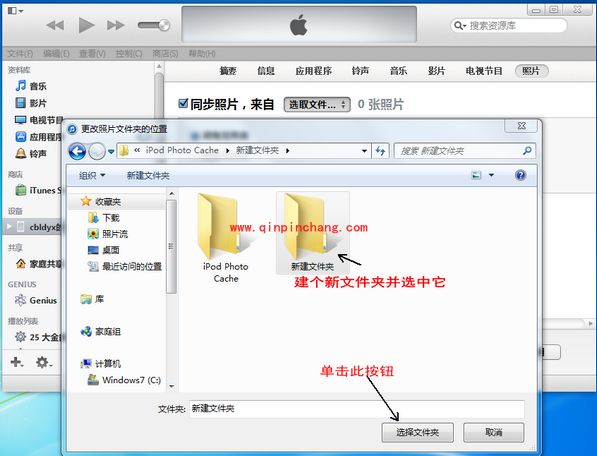Viewport: 597px width, 456px height.
Task: Open the 组织 dropdown menu
Action: tap(92, 175)
